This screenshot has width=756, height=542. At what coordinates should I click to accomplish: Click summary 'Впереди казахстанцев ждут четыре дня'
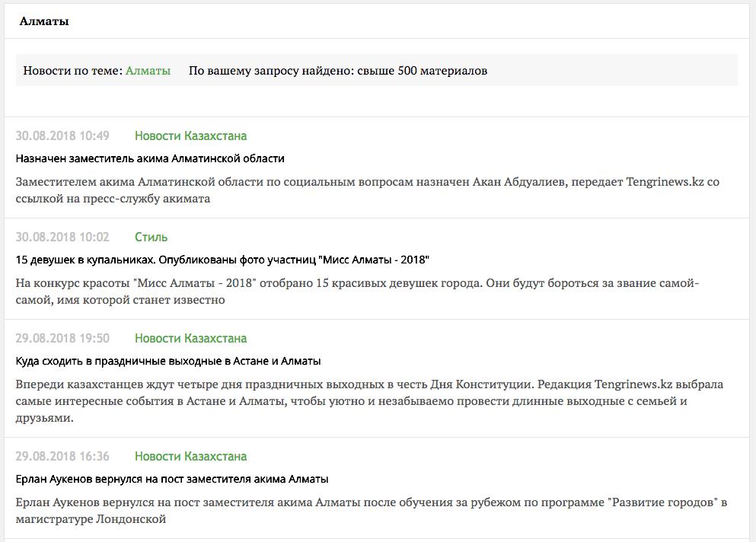369,400
